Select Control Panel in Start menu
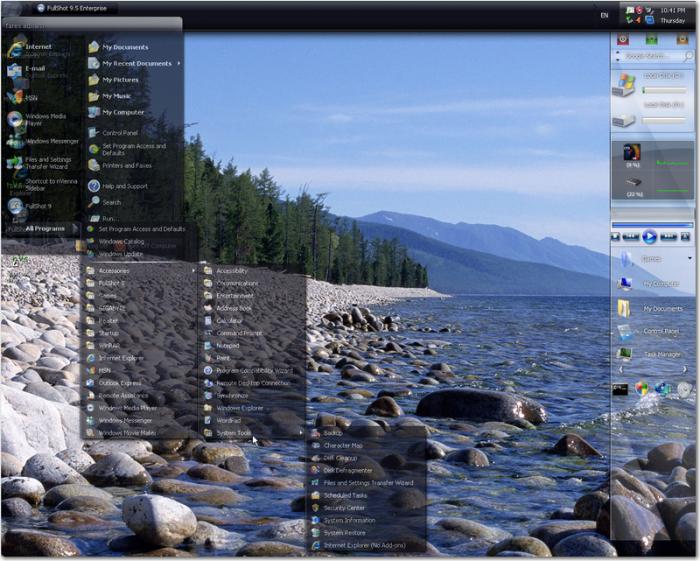 pos(120,133)
